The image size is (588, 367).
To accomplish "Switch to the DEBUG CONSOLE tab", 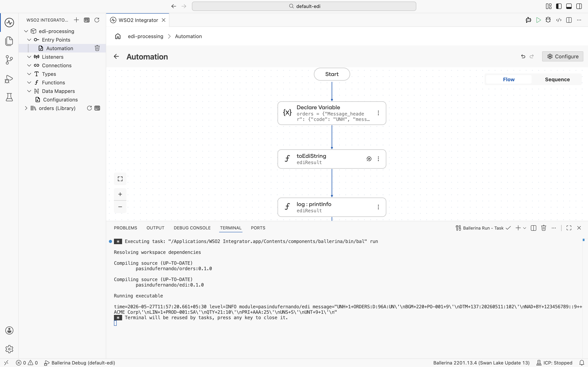I will [192, 228].
